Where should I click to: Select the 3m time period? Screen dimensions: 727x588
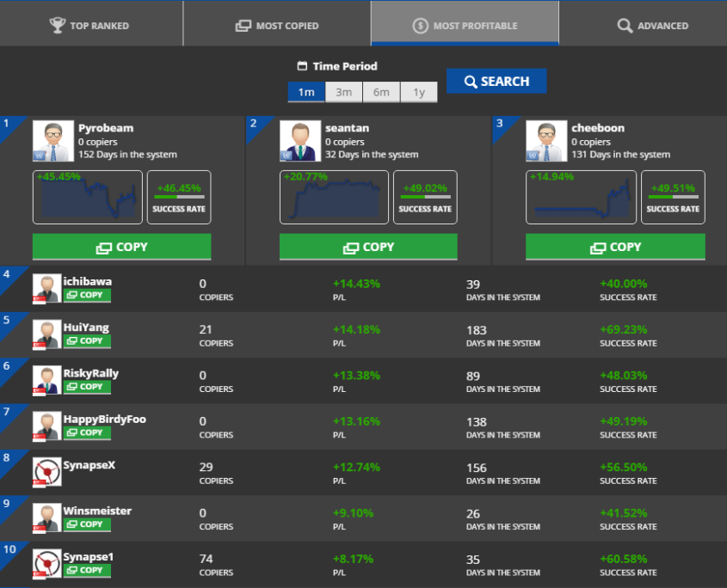coord(343,92)
